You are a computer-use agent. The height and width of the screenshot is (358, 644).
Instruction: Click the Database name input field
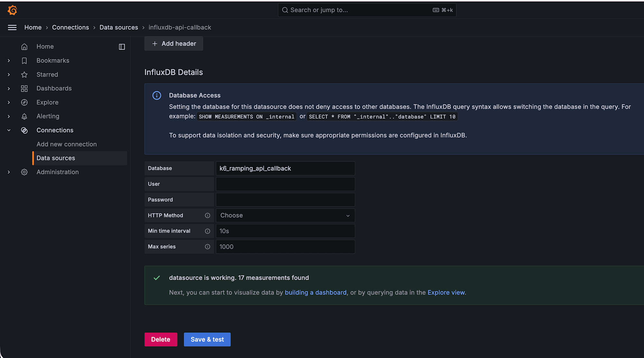point(285,169)
